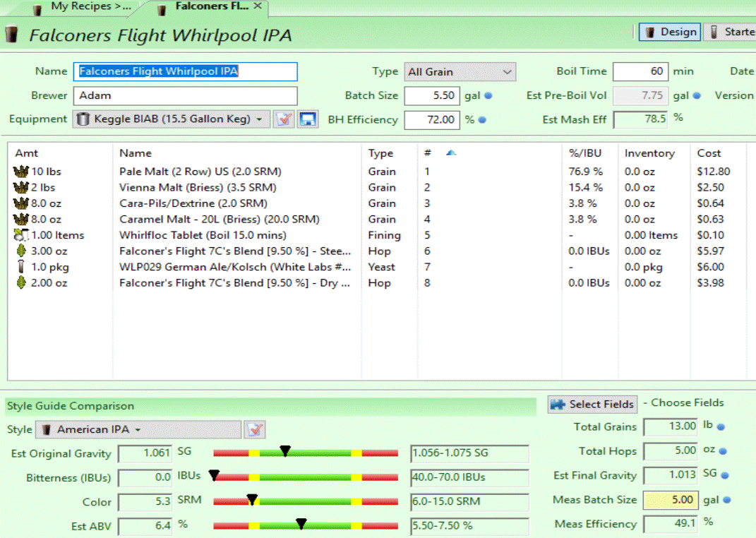This screenshot has width=756, height=538.
Task: Click the blue dot next to Meas Batch Size
Action: coord(726,500)
